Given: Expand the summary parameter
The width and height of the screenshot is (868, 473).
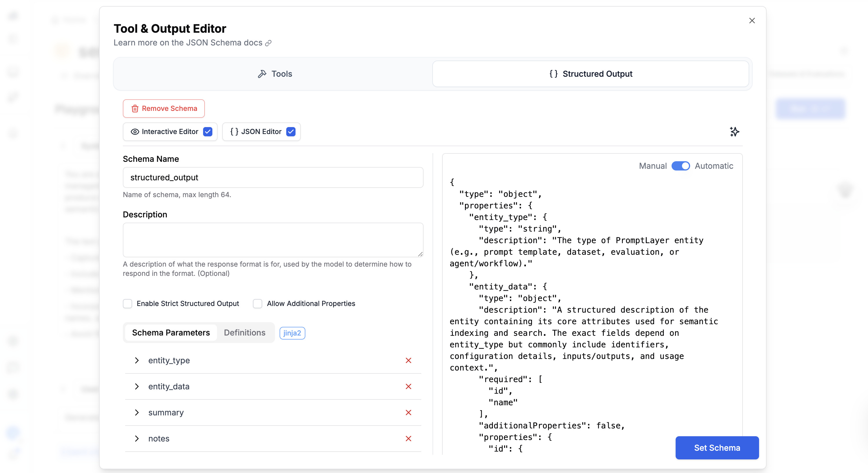Looking at the screenshot, I should pos(136,412).
